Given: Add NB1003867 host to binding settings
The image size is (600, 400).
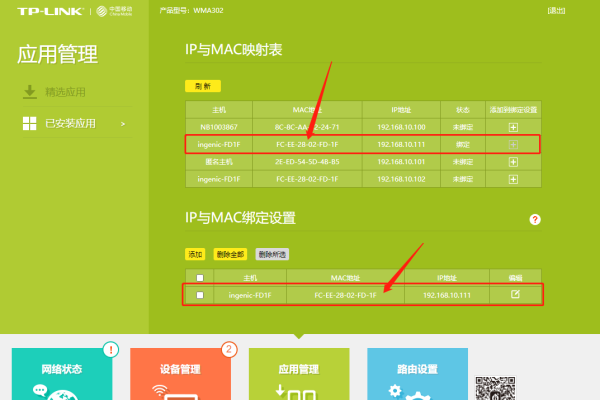Looking at the screenshot, I should pos(513,127).
